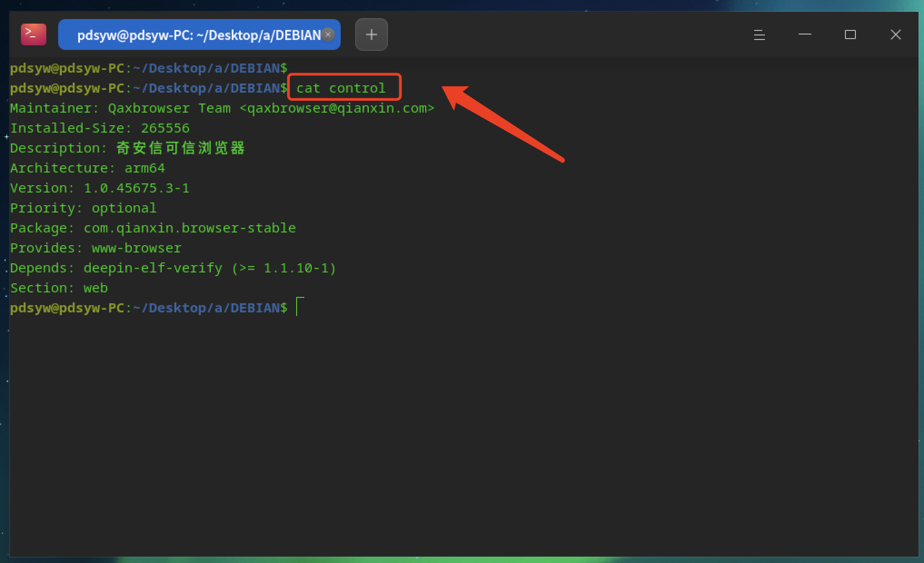Click the Provides www-browser line
Screen dimensions: 924x563
coord(95,248)
